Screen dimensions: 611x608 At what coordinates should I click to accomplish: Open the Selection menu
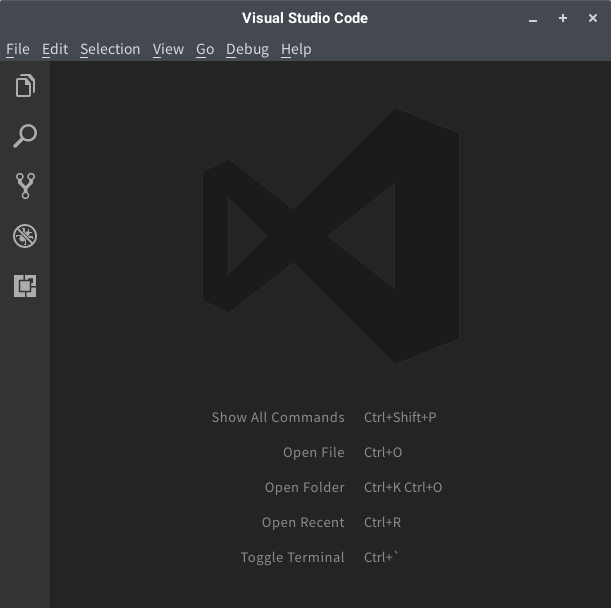(x=110, y=49)
